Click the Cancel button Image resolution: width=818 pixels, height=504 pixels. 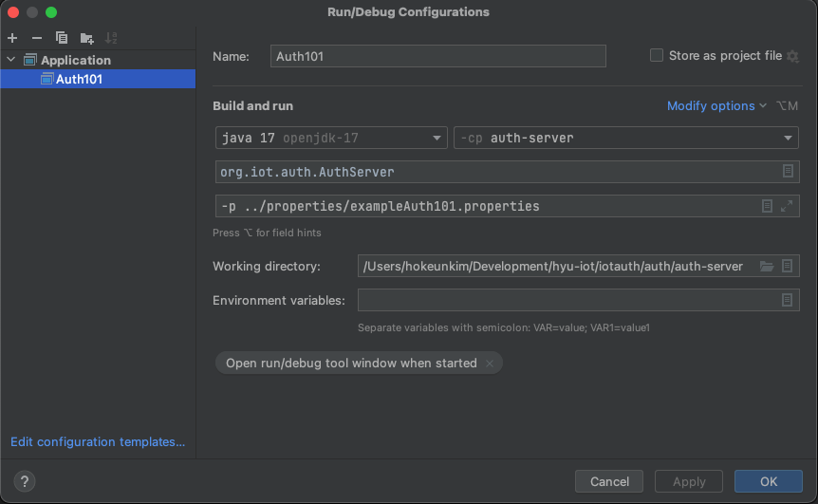tap(609, 481)
